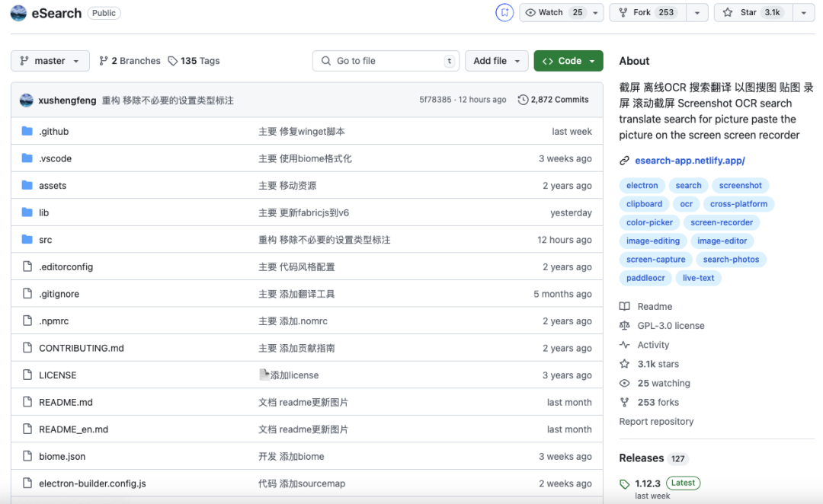Click the search magnifier in Go to file
This screenshot has height=504, width=823.
326,61
